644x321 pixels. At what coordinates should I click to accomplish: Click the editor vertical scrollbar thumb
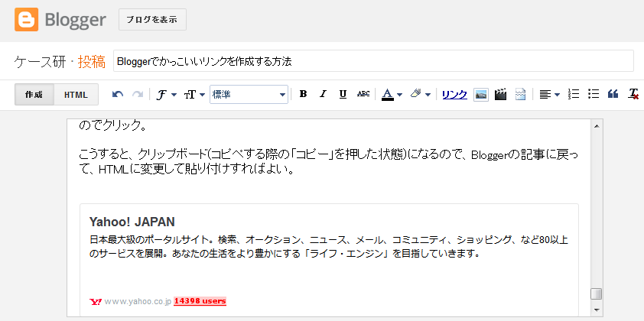pyautogui.click(x=597, y=294)
